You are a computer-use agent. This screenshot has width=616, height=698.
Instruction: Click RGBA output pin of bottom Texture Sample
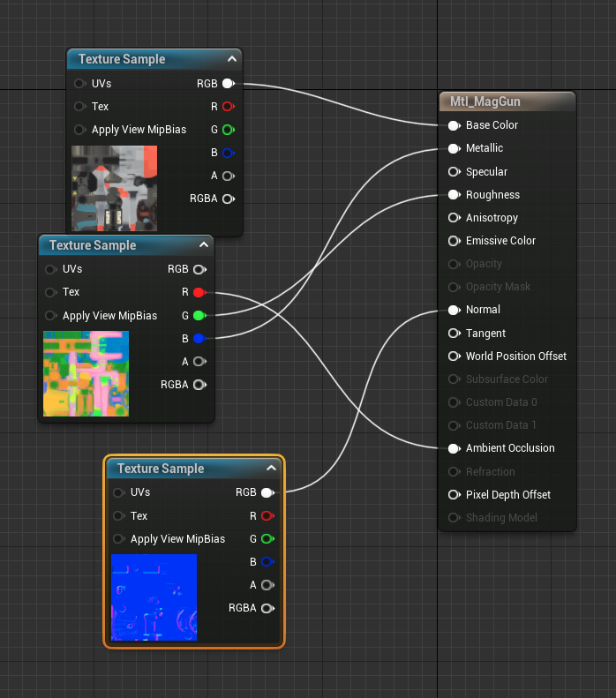[x=267, y=608]
